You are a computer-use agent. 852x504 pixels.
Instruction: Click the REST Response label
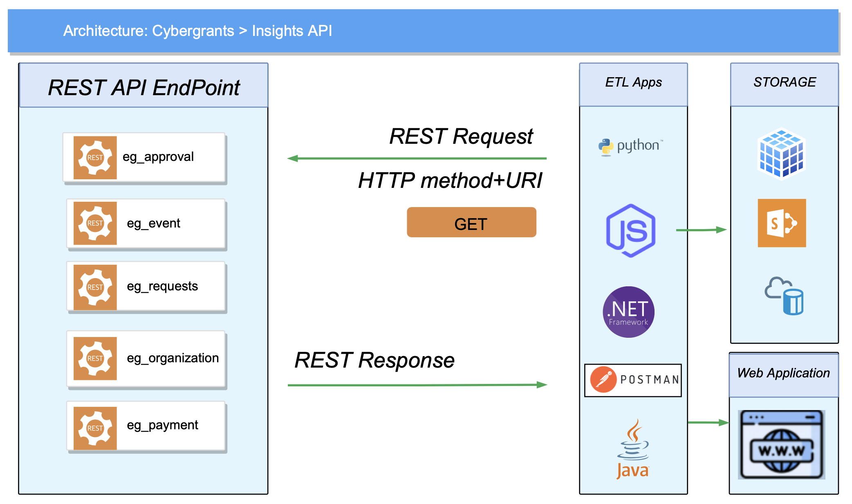[x=374, y=361]
